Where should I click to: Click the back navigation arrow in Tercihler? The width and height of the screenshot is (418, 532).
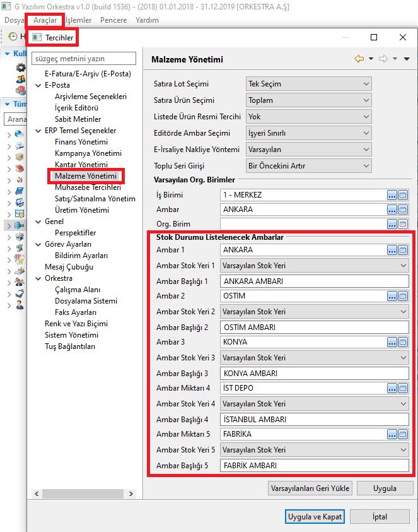point(359,59)
